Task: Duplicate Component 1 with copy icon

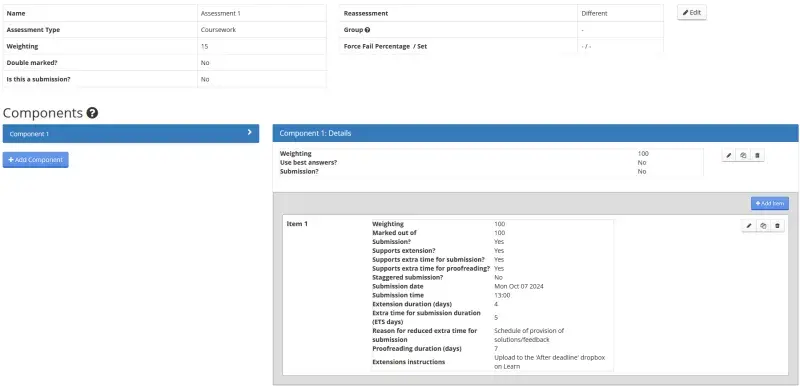Action: click(x=743, y=156)
